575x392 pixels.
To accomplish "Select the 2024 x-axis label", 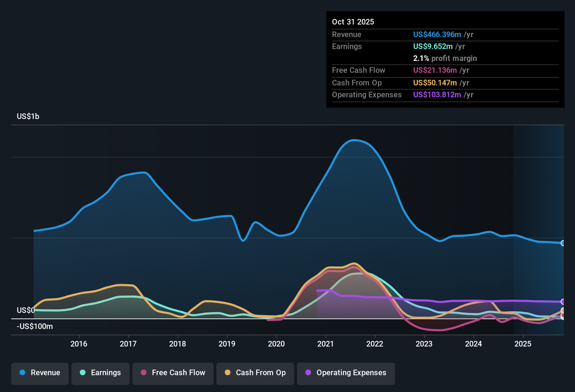I will point(473,344).
